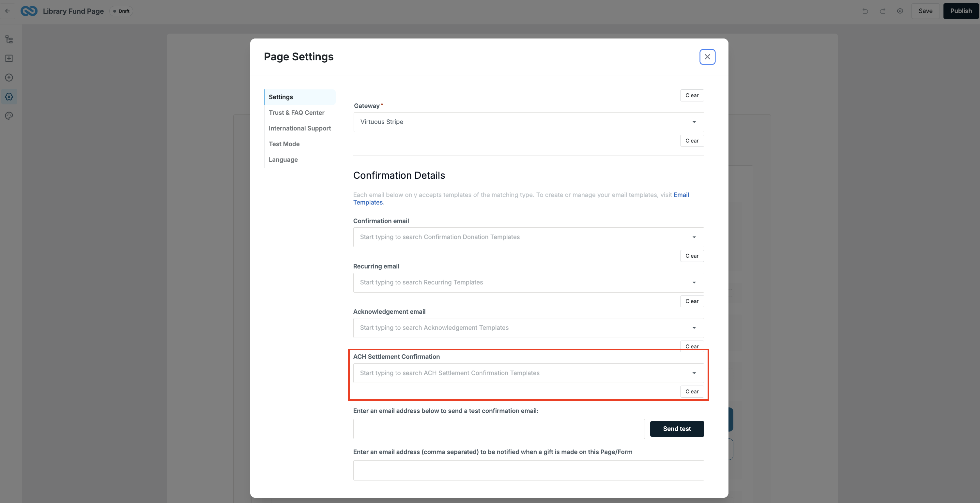Expand the Gateway Virtuous Stripe dropdown
This screenshot has width=980, height=503.
[528, 122]
